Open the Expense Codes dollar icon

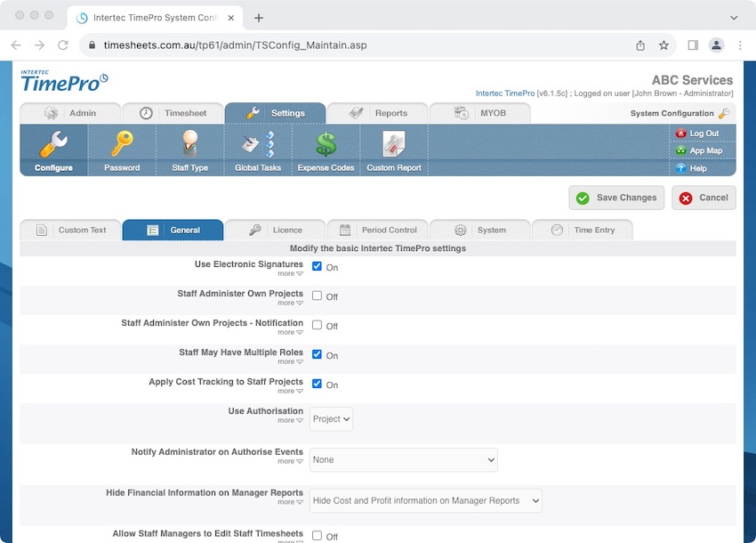[326, 144]
